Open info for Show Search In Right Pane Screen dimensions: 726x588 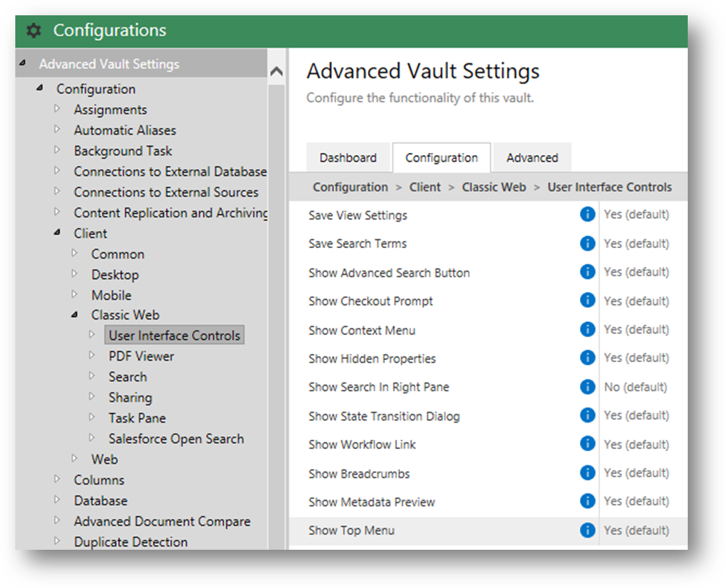(x=587, y=386)
